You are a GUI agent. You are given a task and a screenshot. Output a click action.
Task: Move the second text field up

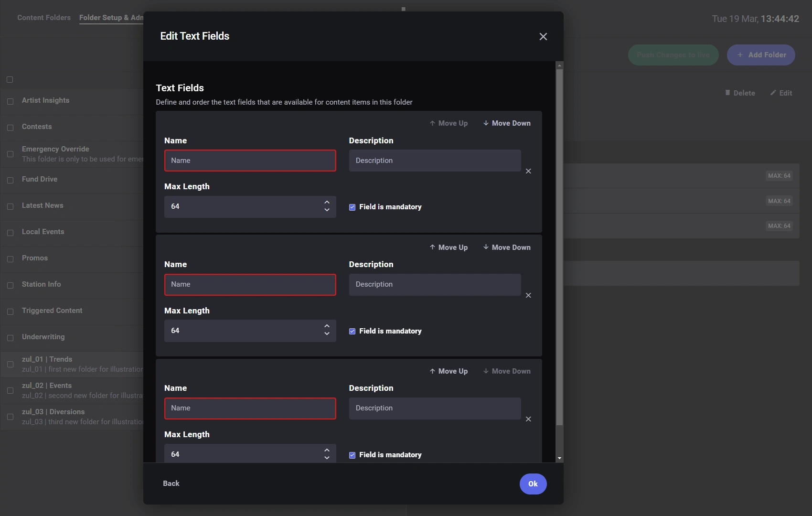(x=449, y=247)
